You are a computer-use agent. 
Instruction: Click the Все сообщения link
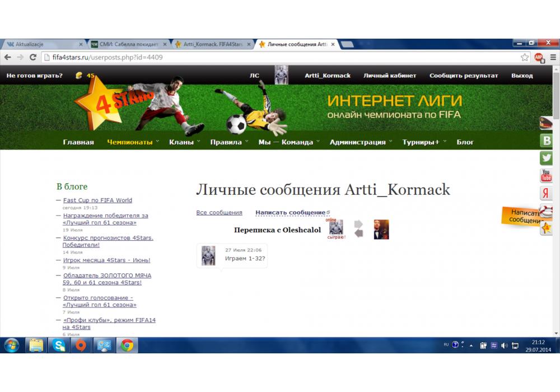tap(219, 213)
